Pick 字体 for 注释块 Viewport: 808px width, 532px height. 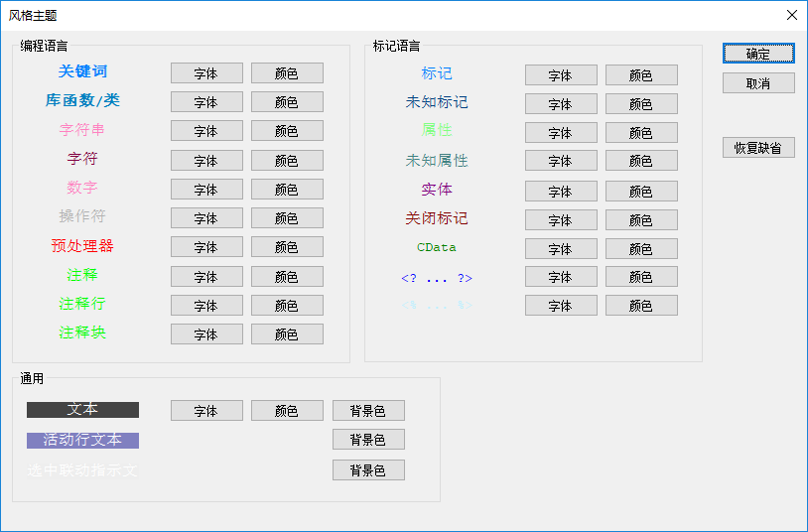point(206,334)
